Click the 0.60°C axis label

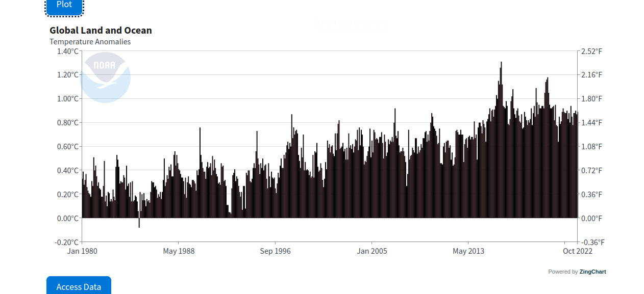[x=68, y=147]
